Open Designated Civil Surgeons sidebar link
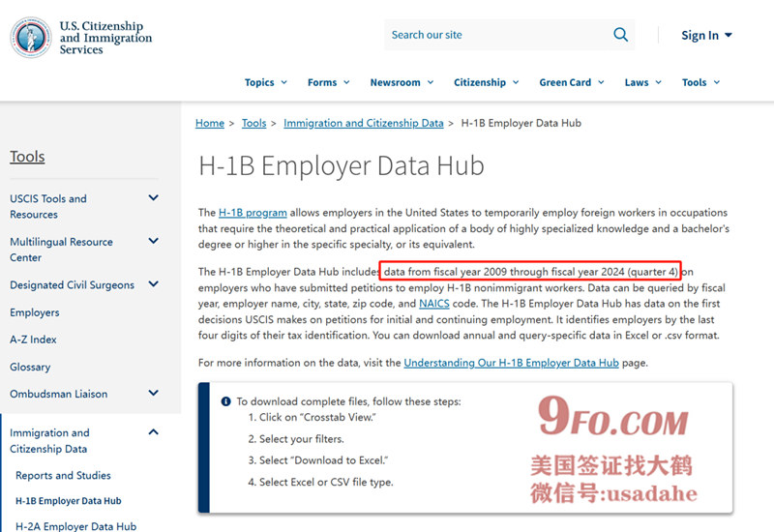Screen dimensions: 774x532 click(72, 284)
